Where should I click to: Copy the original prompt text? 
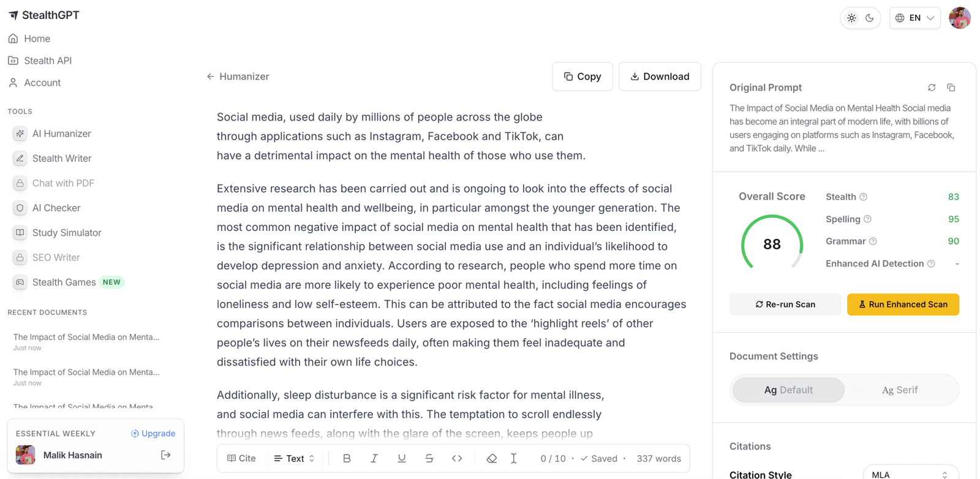click(x=951, y=88)
